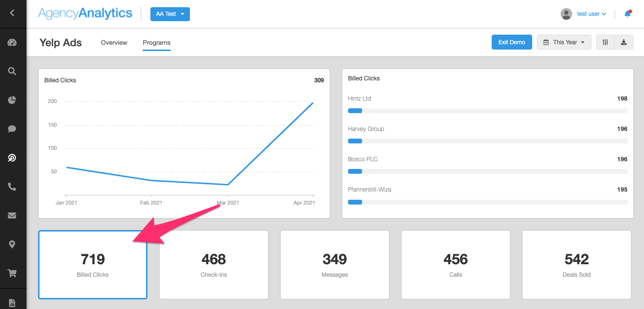
Task: Click the map pin location sidebar icon
Action: click(x=13, y=245)
